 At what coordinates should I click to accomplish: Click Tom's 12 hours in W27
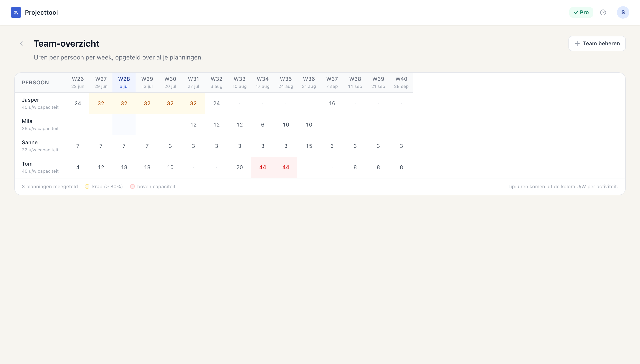pyautogui.click(x=101, y=167)
